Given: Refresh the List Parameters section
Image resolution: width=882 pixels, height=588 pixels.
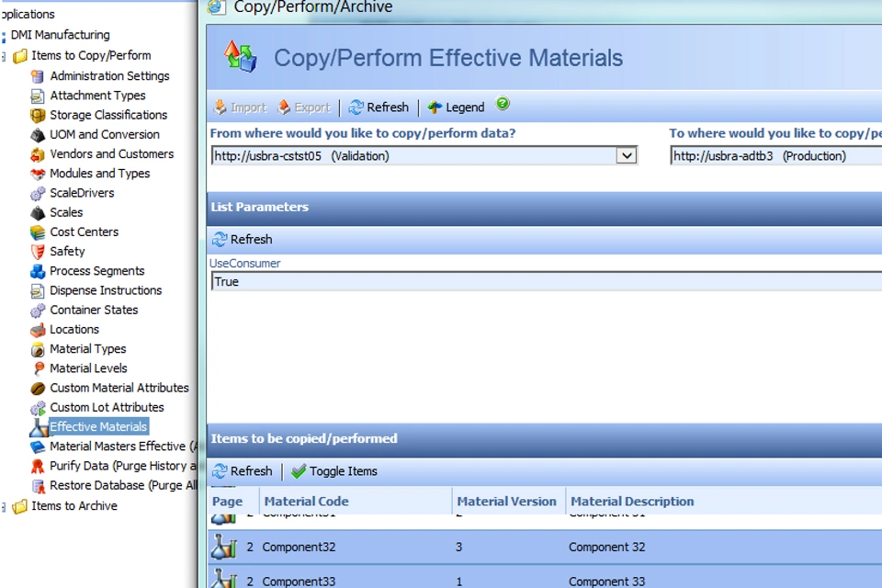Looking at the screenshot, I should (242, 240).
